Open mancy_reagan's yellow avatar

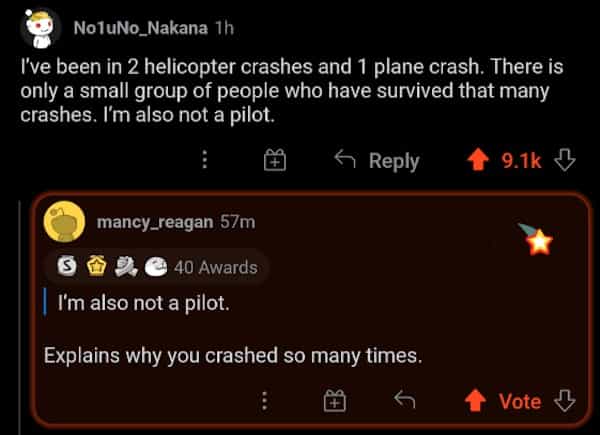(66, 223)
